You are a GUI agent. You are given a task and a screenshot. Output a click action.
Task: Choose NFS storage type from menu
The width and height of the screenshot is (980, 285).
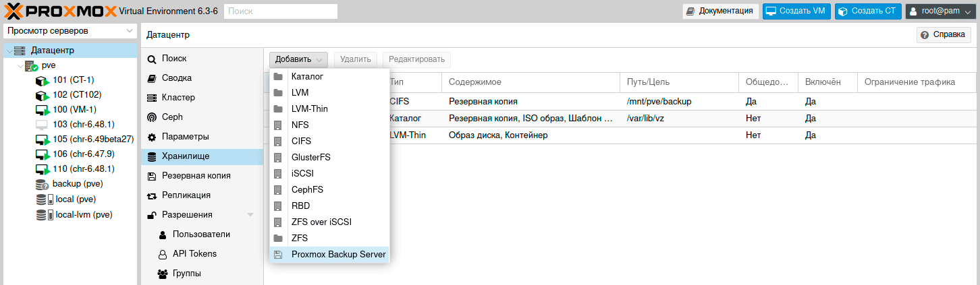coord(300,125)
